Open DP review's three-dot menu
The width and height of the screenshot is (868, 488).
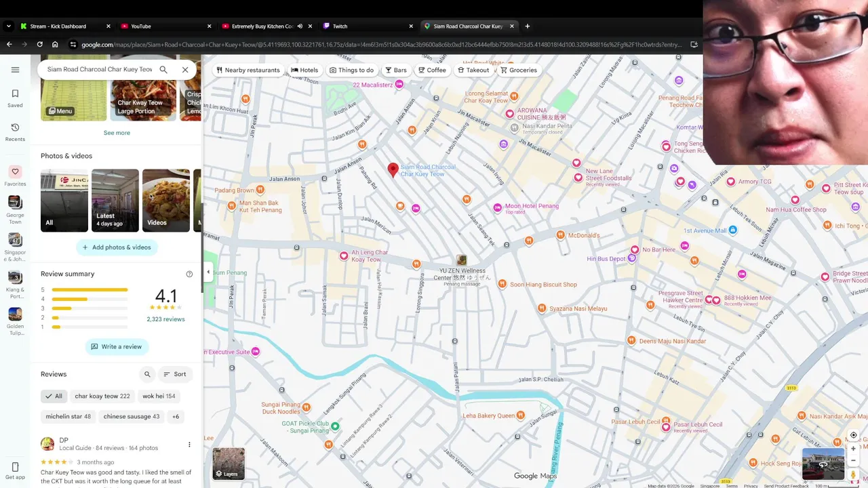tap(189, 445)
